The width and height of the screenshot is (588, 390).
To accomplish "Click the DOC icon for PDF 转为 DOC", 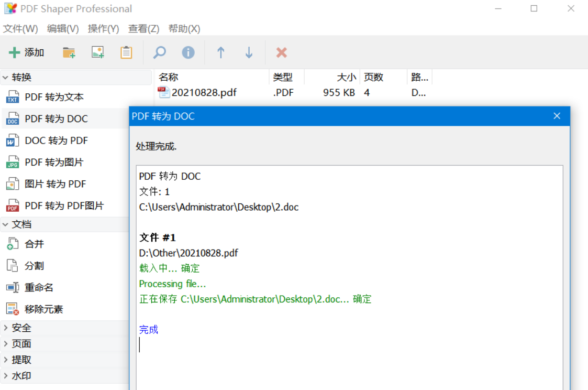I will [13, 118].
